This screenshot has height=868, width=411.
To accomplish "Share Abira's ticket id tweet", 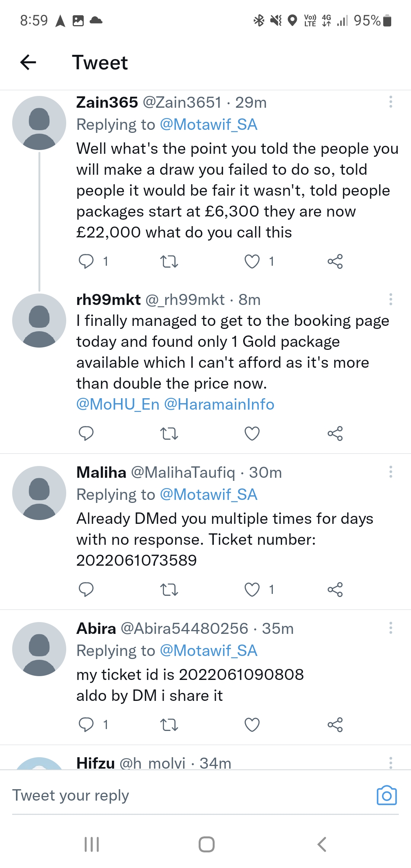I will click(x=335, y=724).
